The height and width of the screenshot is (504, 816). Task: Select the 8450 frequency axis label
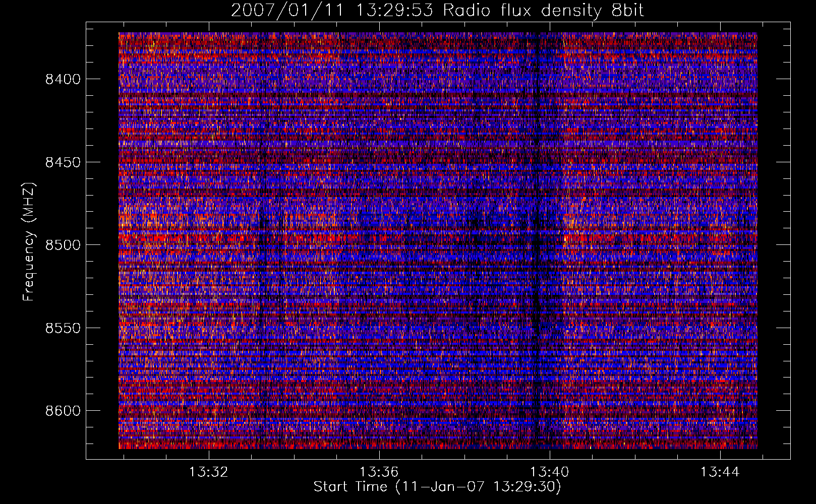63,162
